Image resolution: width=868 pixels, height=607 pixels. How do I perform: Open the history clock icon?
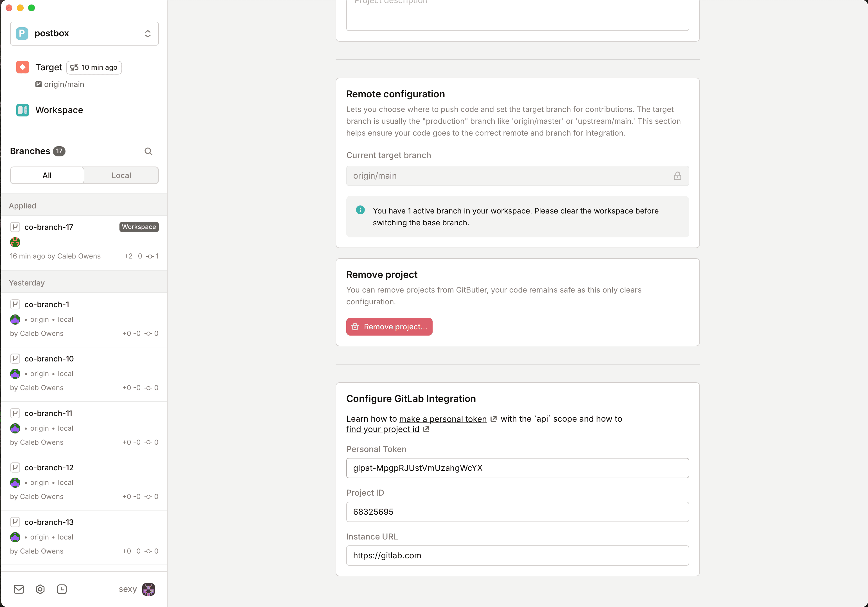(x=62, y=589)
